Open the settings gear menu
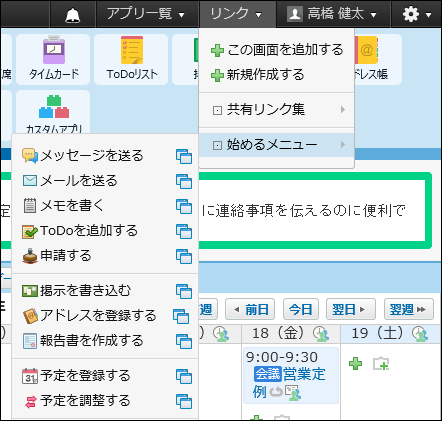The height and width of the screenshot is (421, 442). coord(416,14)
